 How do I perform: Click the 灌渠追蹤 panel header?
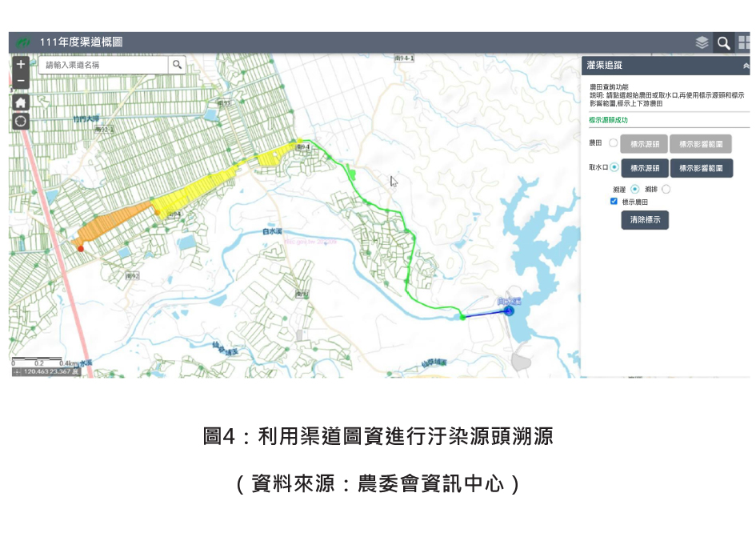(632, 66)
